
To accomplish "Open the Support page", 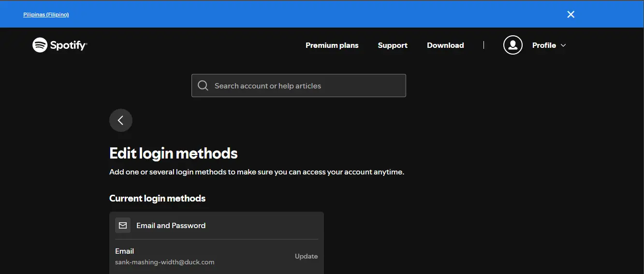I will click(x=393, y=45).
